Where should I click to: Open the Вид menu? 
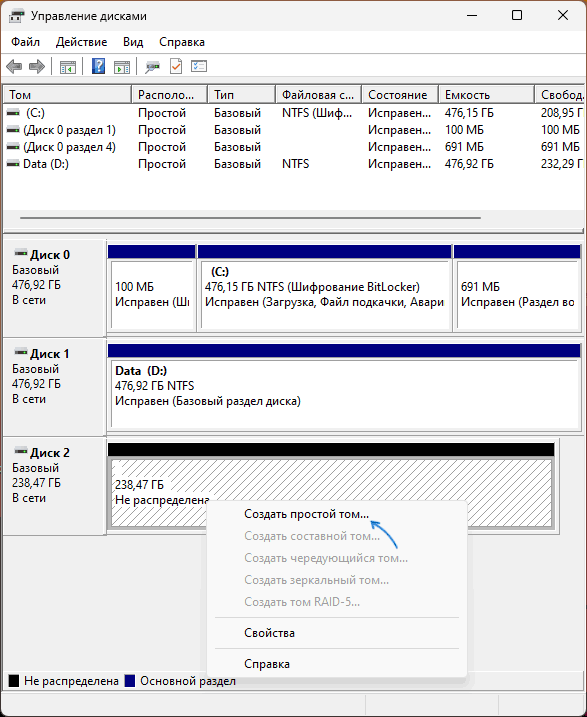click(133, 42)
